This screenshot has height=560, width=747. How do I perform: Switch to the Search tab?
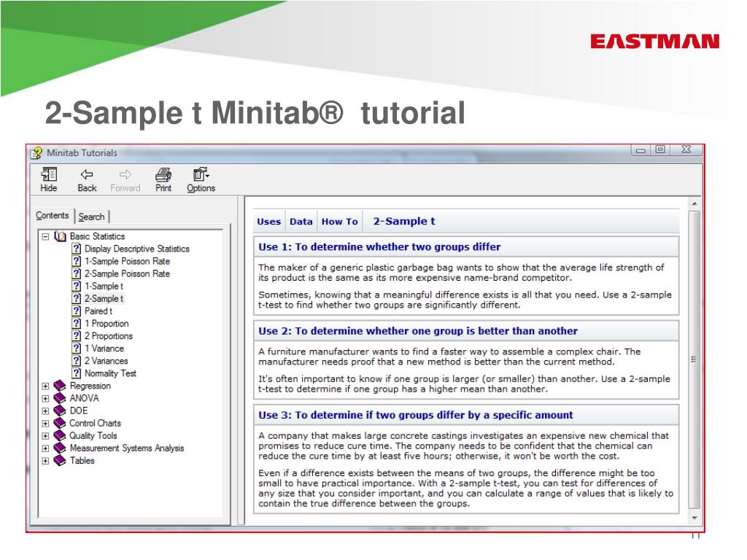pyautogui.click(x=91, y=217)
